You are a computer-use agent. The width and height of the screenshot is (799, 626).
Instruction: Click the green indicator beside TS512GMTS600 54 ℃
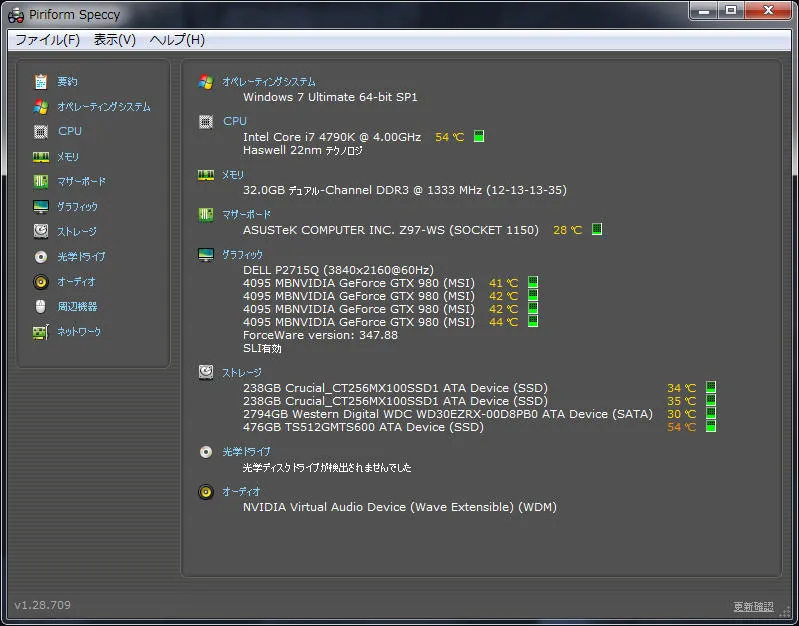point(710,426)
